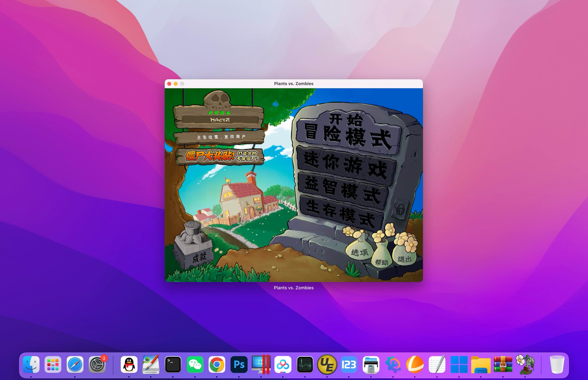Image resolution: width=588 pixels, height=380 pixels.
Task: Open WeChat from the dock
Action: point(195,364)
